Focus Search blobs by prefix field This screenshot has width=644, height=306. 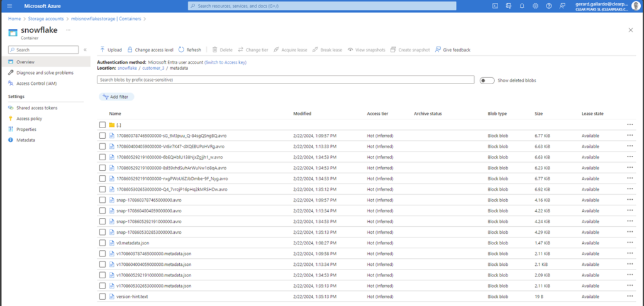click(286, 80)
